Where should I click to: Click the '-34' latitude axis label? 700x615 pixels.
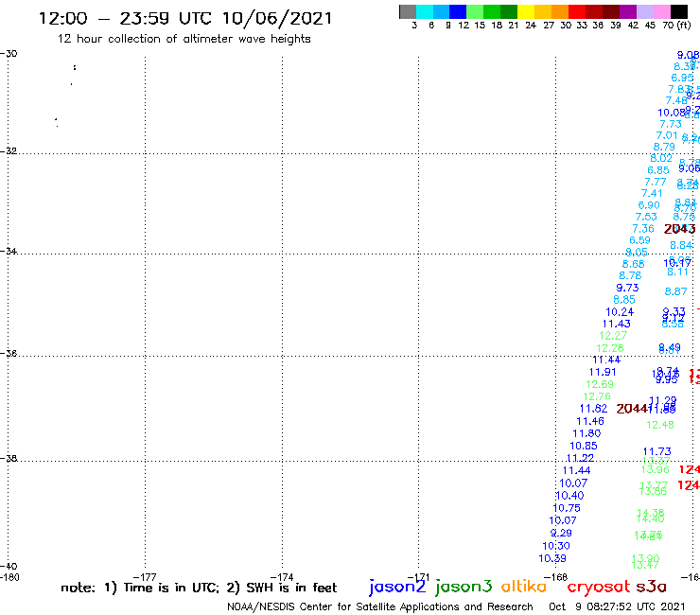9,251
